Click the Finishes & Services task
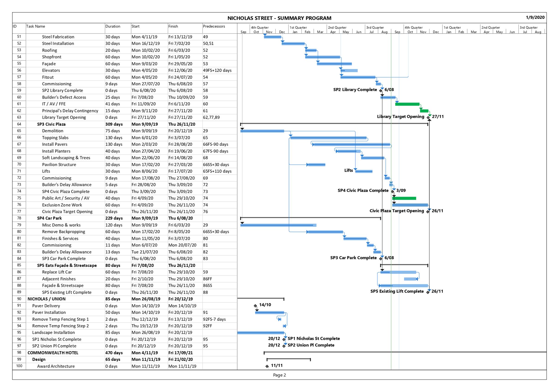Screen dimensions: 559x392 pos(60,239)
